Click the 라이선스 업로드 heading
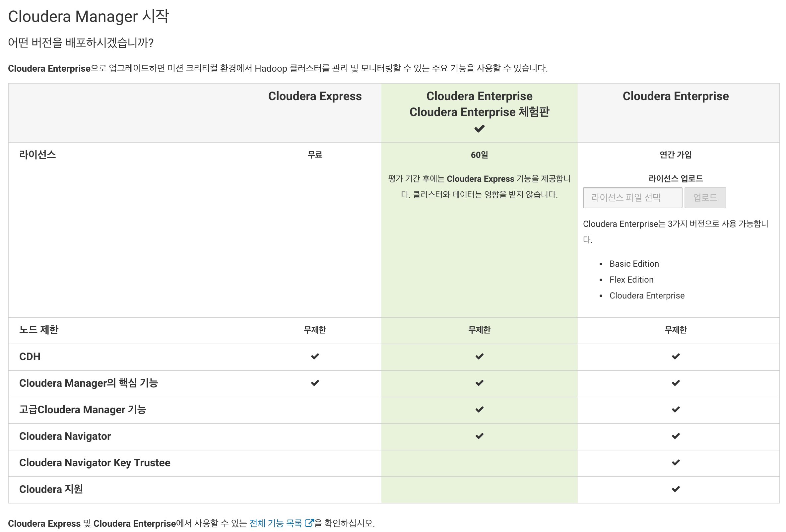This screenshot has height=532, width=786. pyautogui.click(x=676, y=178)
